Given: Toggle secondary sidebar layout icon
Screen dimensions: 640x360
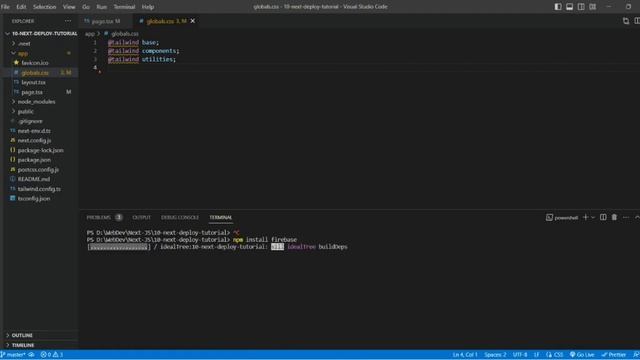Looking at the screenshot, I should (x=581, y=7).
